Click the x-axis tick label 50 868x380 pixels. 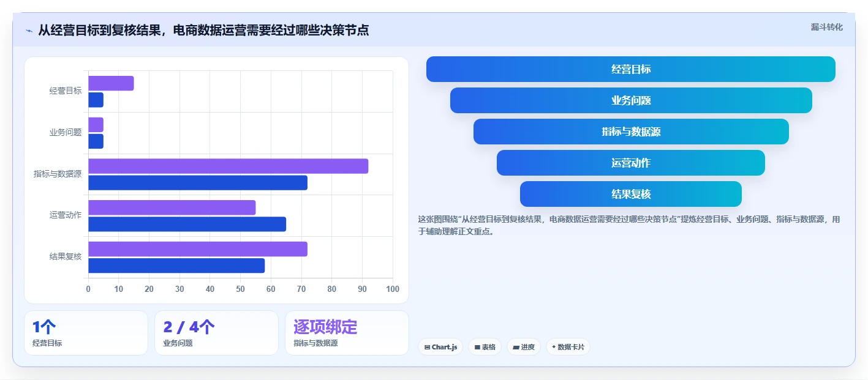tap(241, 289)
